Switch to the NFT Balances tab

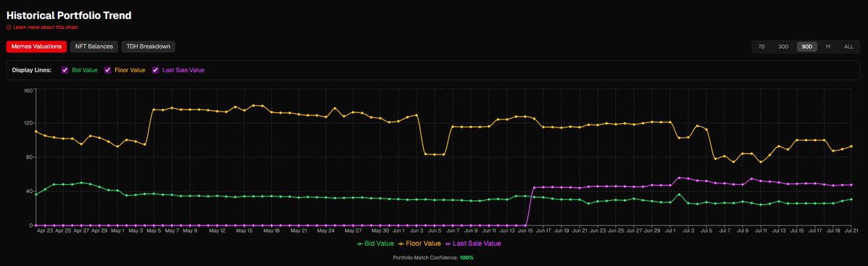(94, 46)
